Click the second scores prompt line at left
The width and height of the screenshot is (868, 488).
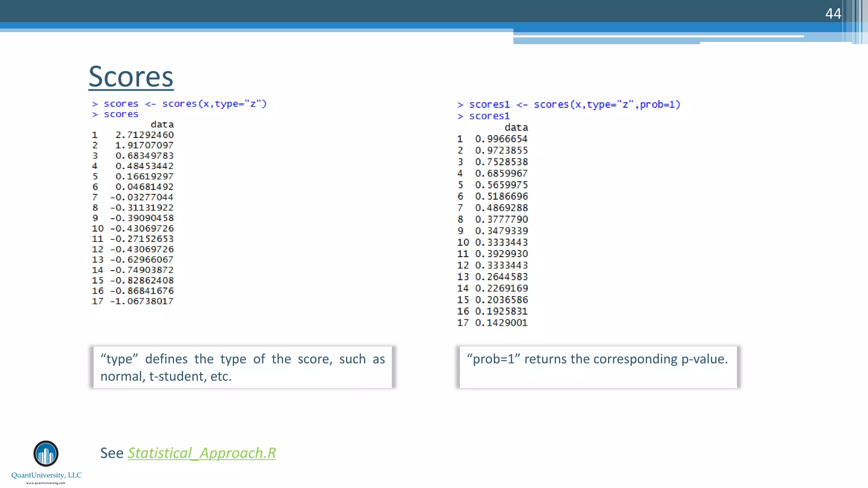point(115,114)
